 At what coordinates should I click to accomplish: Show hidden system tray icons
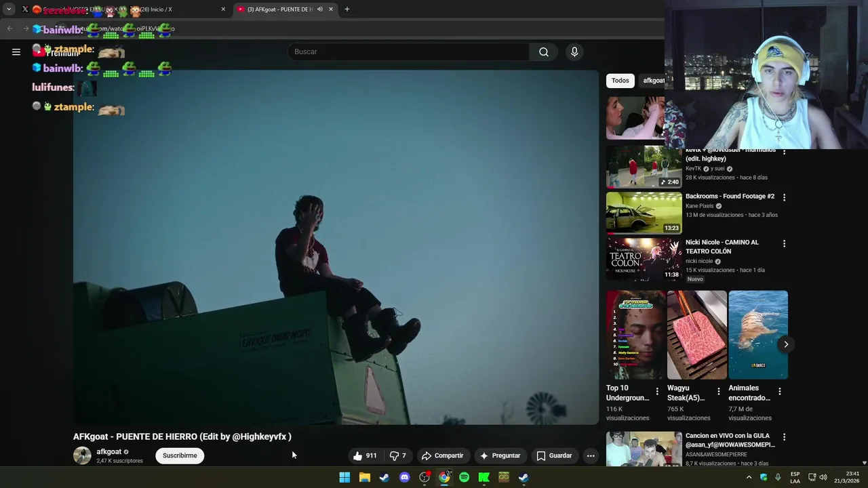pyautogui.click(x=749, y=477)
